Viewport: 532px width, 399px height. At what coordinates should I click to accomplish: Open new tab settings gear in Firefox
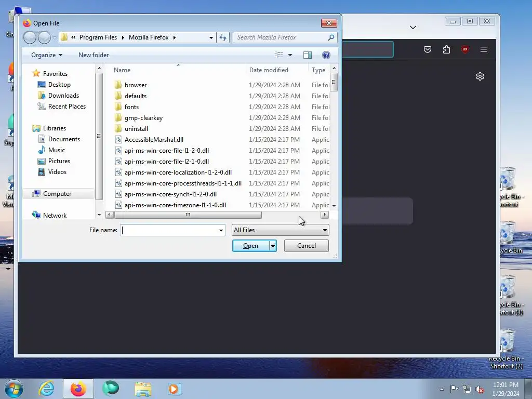point(480,76)
